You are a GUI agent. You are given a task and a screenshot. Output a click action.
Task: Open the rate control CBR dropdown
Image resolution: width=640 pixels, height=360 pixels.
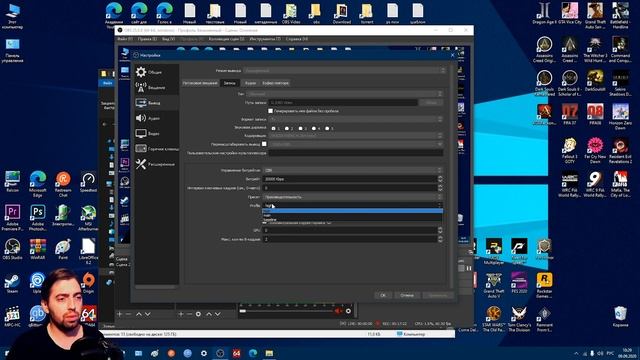[x=353, y=170]
